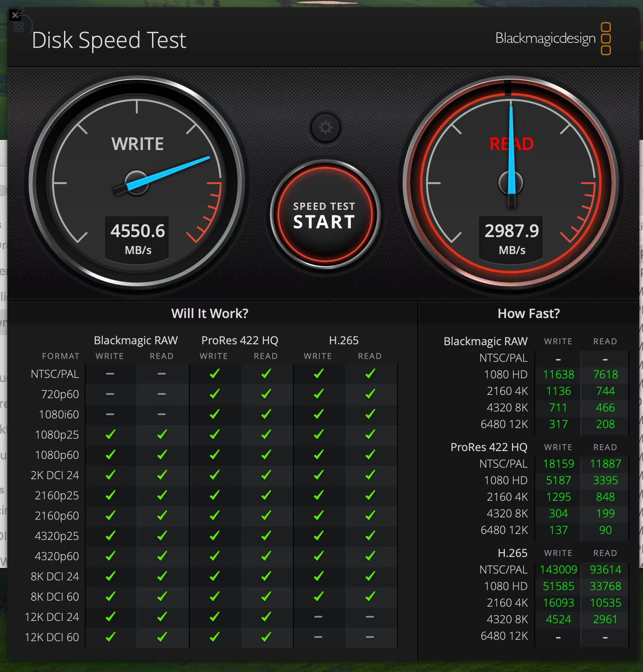Click the 12K DCI 60 format row label
This screenshot has width=643, height=672.
click(x=52, y=637)
